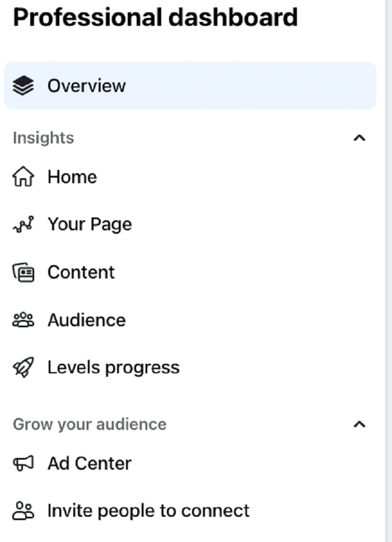
Task: Go to Home under Insights
Action: click(72, 177)
